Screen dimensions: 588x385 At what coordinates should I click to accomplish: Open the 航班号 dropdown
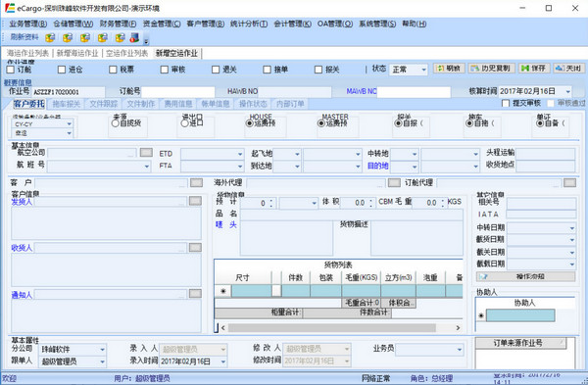coord(147,167)
